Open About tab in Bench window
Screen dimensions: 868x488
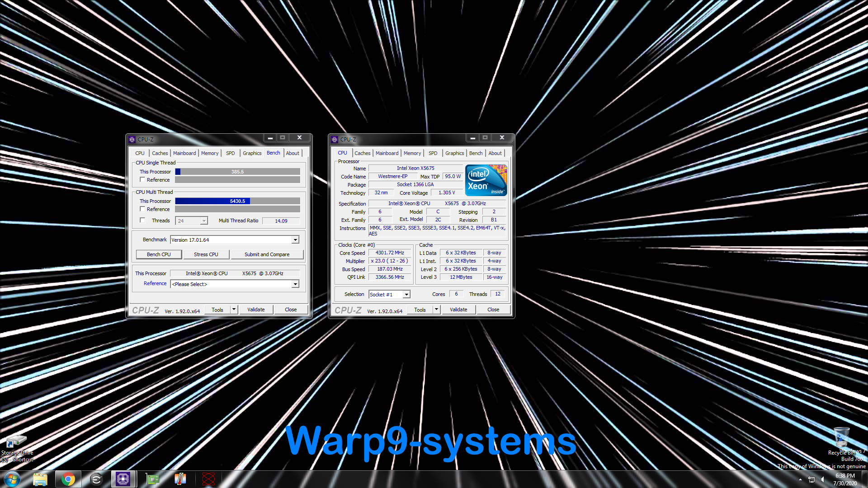pyautogui.click(x=292, y=153)
